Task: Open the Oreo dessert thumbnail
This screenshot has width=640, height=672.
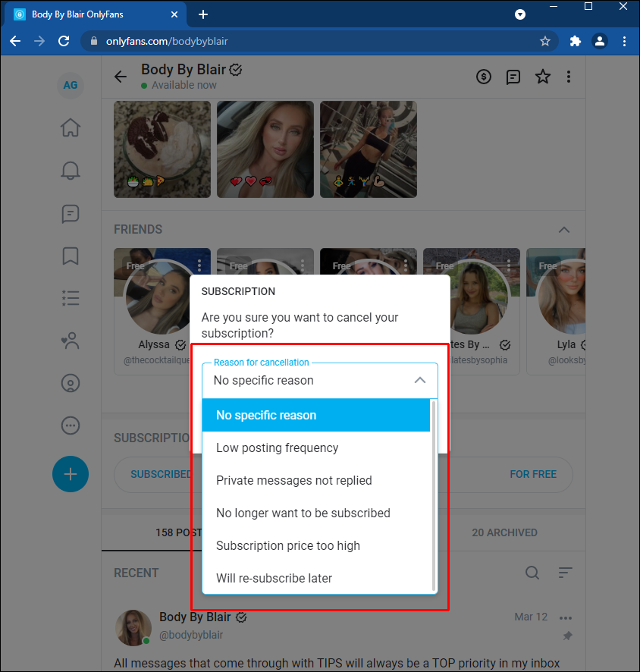Action: 162,149
